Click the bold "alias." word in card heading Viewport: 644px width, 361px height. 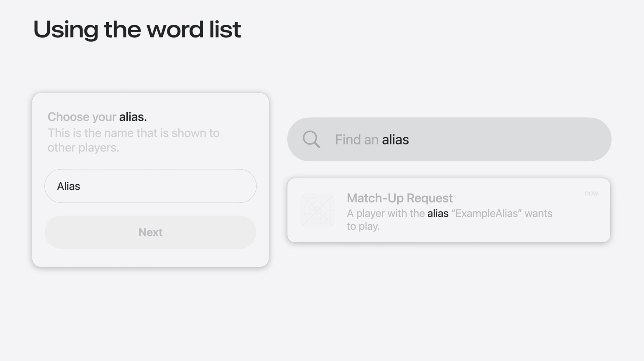pyautogui.click(x=133, y=117)
